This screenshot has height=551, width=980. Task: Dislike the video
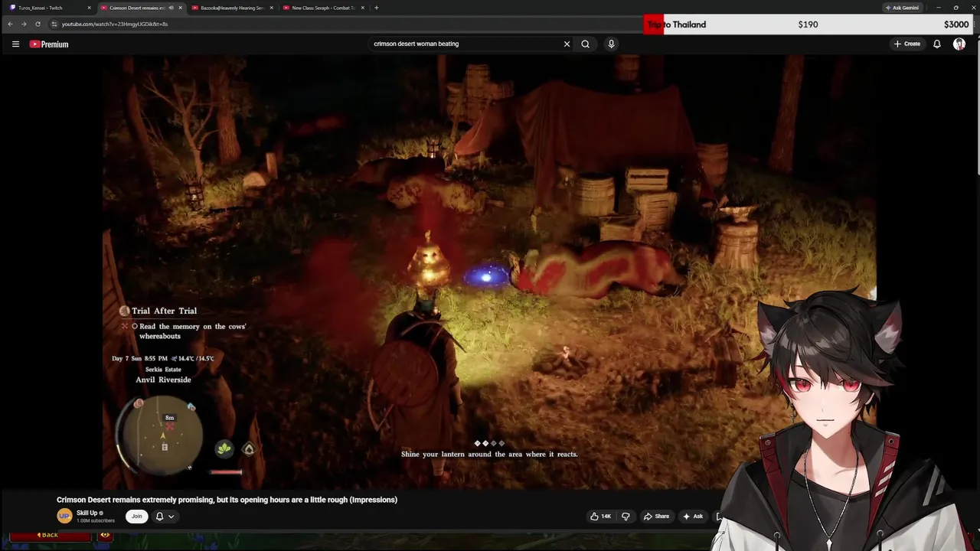[x=626, y=517]
